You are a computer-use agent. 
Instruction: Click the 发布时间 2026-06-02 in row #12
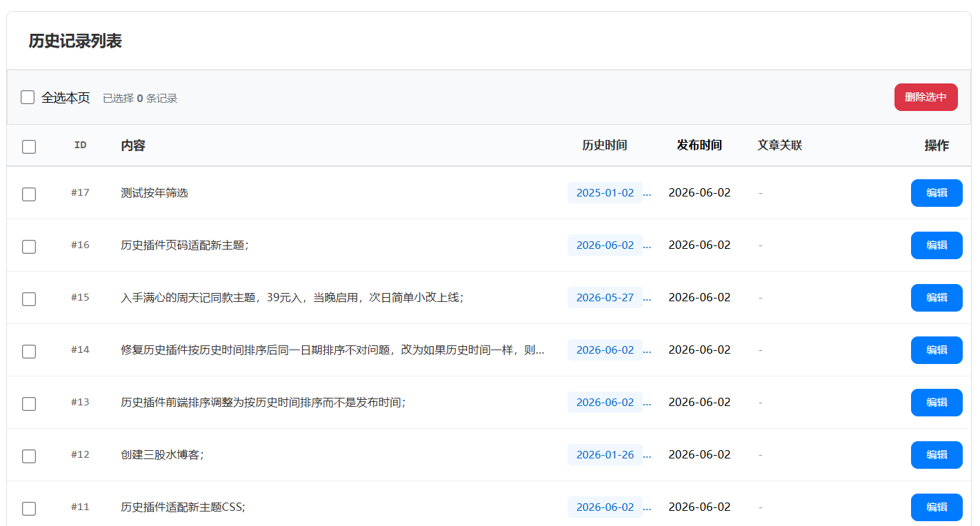pyautogui.click(x=699, y=455)
